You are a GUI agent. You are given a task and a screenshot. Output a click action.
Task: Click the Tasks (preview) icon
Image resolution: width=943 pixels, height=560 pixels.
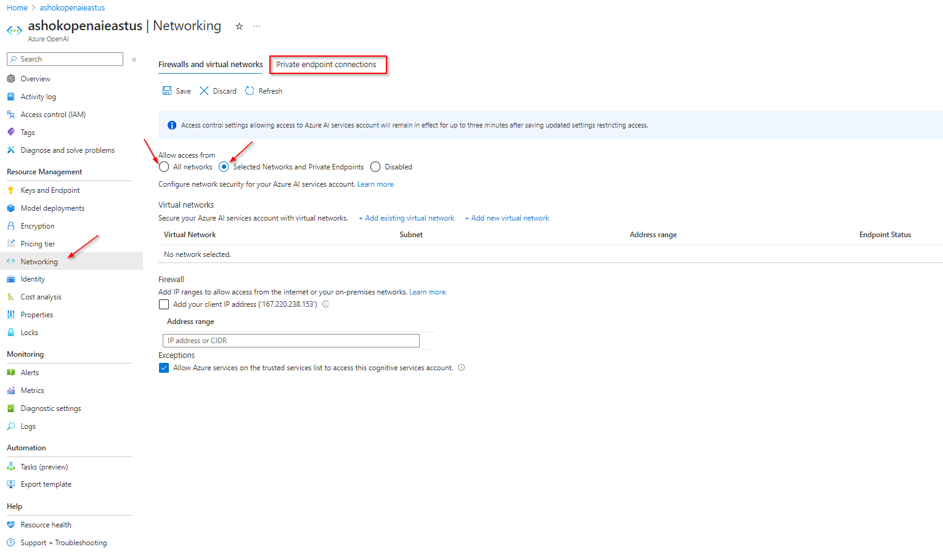(x=10, y=467)
